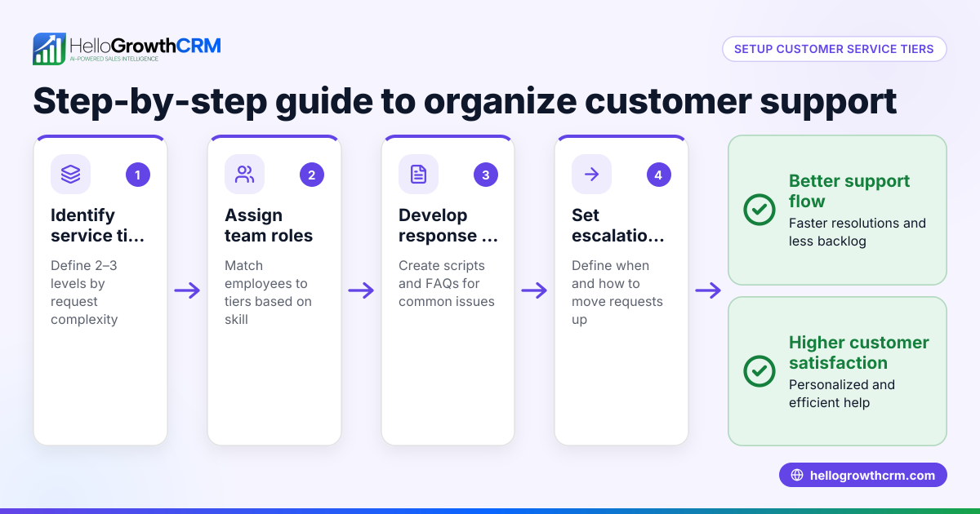980x514 pixels.
Task: Click the checkmark icon beside Higher customer satisfaction
Action: click(759, 371)
